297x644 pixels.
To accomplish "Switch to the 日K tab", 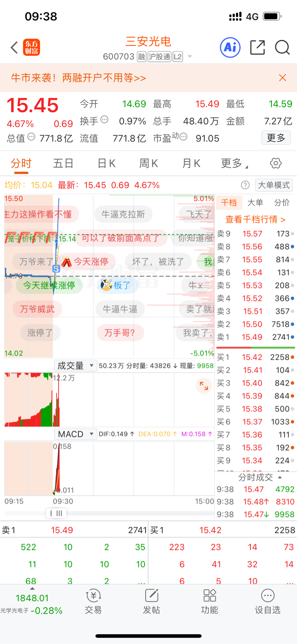I will click(106, 163).
